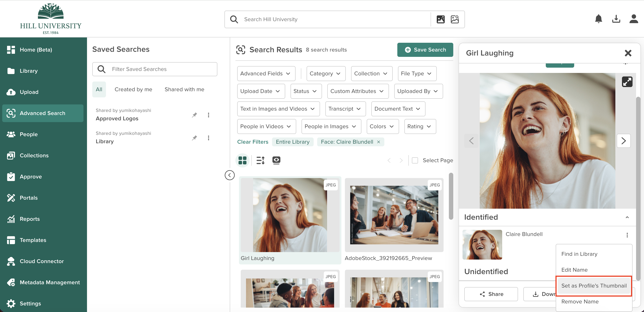Collapse the Saved Searches panel
Image resolution: width=644 pixels, height=312 pixels.
pyautogui.click(x=229, y=175)
